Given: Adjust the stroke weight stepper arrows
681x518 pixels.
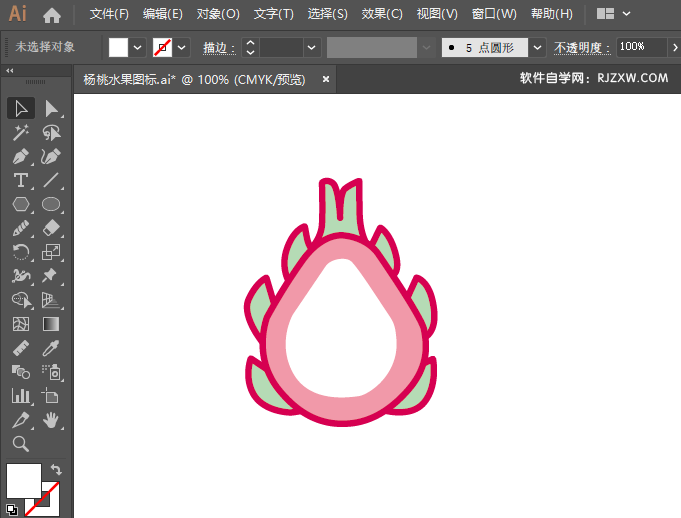Looking at the screenshot, I should coord(250,47).
